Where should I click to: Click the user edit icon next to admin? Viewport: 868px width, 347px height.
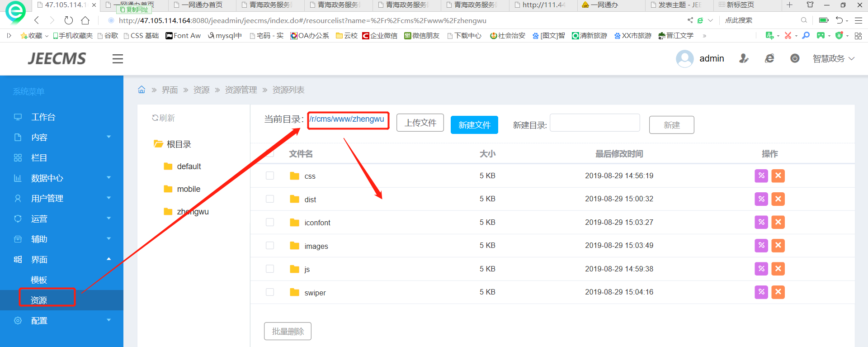click(x=744, y=58)
